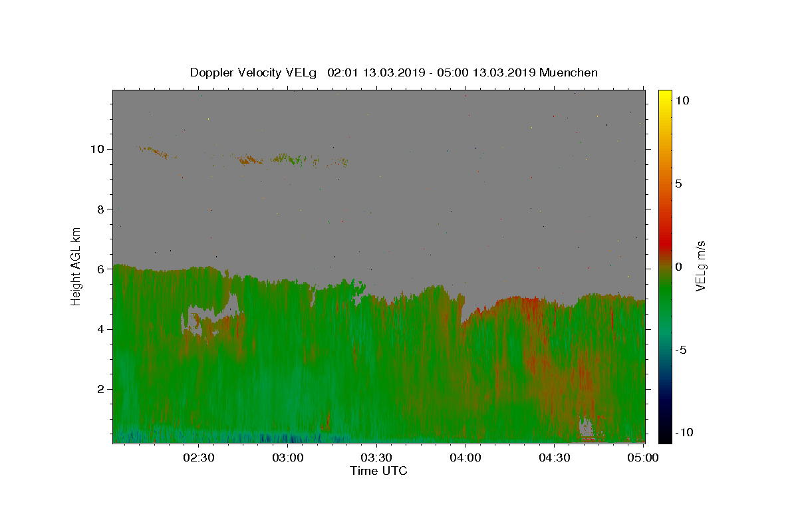
Task: Click the 'Height AGL km' axis label
Action: click(x=76, y=265)
